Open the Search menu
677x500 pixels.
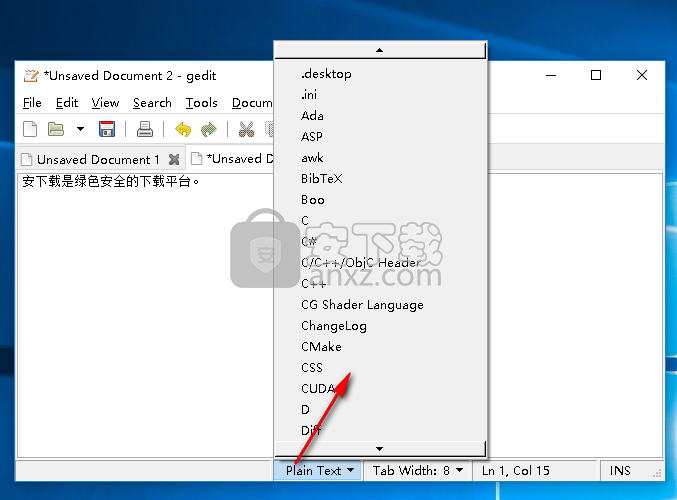click(x=152, y=103)
